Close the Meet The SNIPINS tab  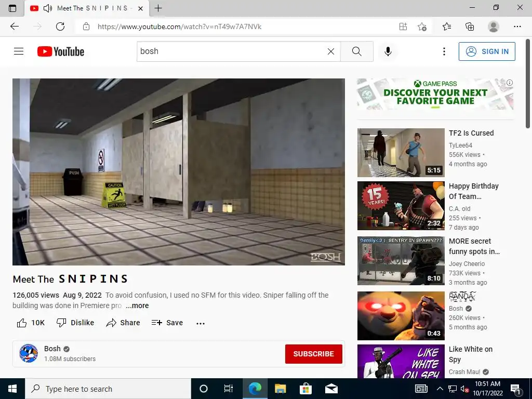click(x=140, y=8)
